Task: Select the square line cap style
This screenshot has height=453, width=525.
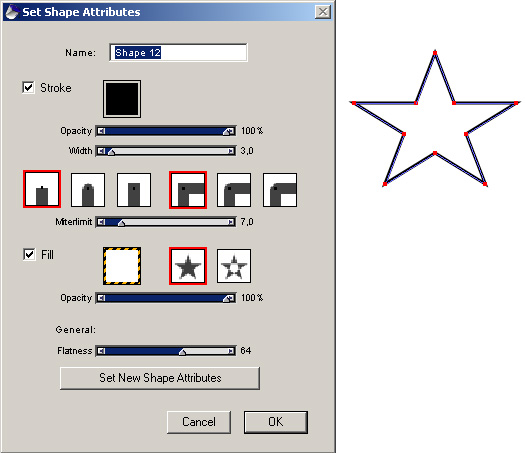Action: [134, 190]
